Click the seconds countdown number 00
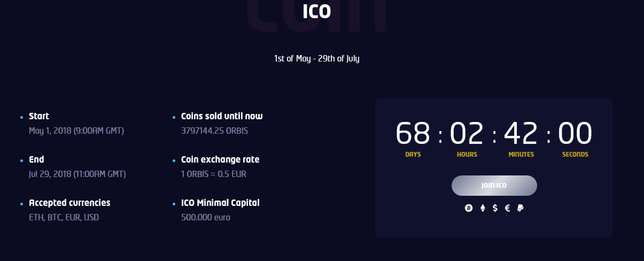Image resolution: width=644 pixels, height=261 pixels. [x=575, y=134]
